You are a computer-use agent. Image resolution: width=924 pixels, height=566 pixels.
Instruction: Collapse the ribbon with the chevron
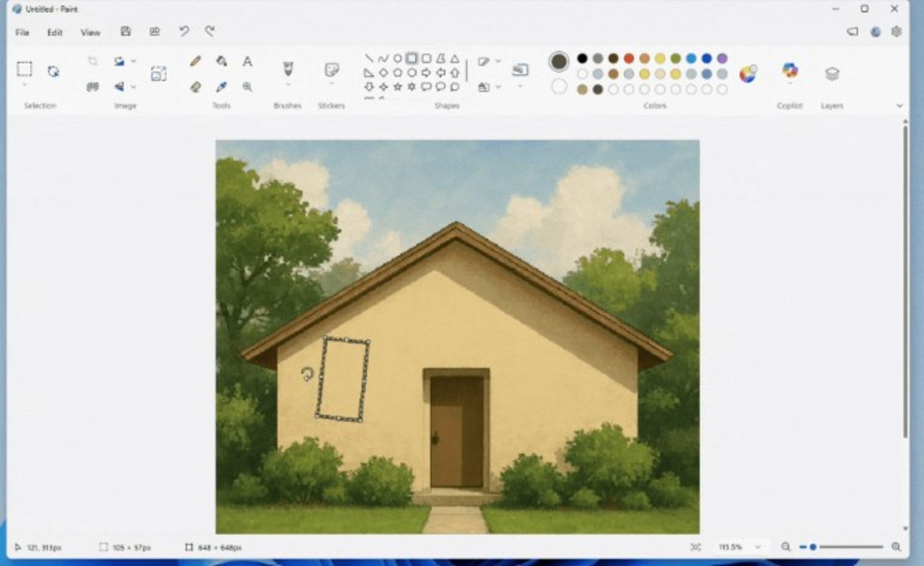pyautogui.click(x=899, y=105)
